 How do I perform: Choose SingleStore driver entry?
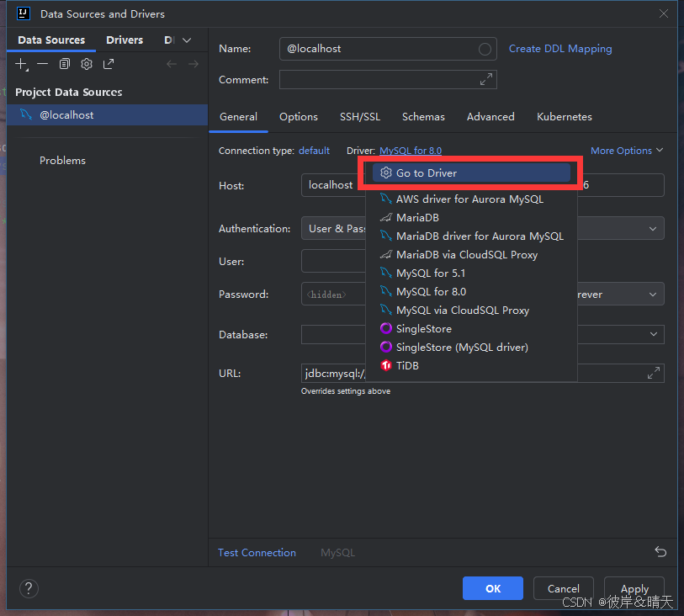pyautogui.click(x=471, y=328)
